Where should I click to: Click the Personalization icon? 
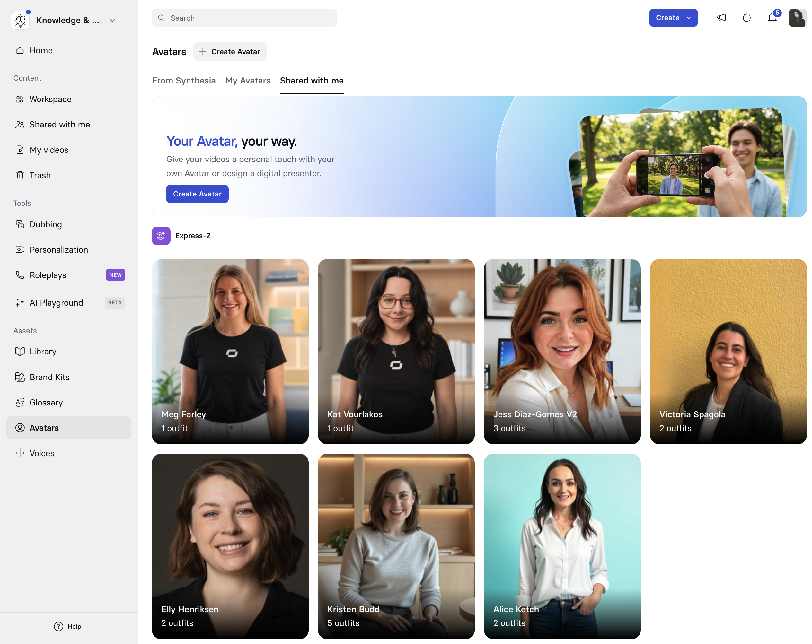(x=20, y=249)
